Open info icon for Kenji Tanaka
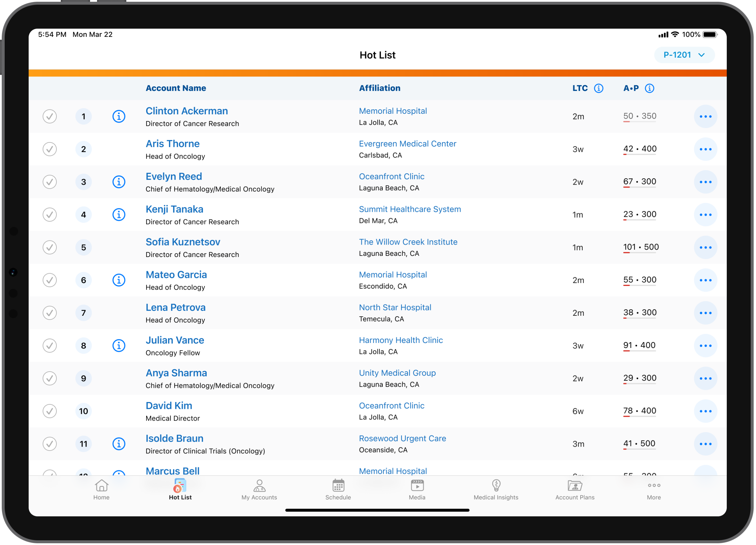The width and height of the screenshot is (756, 545). point(119,215)
